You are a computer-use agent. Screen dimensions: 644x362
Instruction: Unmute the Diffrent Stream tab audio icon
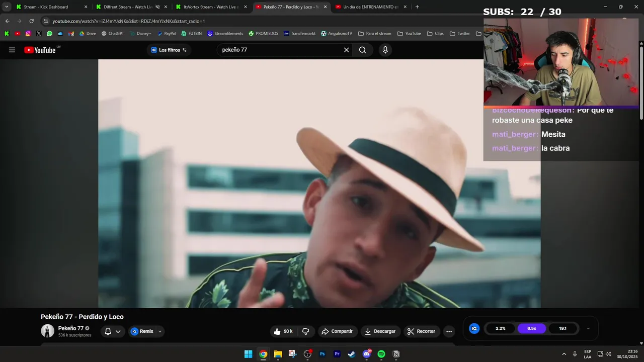point(157,7)
